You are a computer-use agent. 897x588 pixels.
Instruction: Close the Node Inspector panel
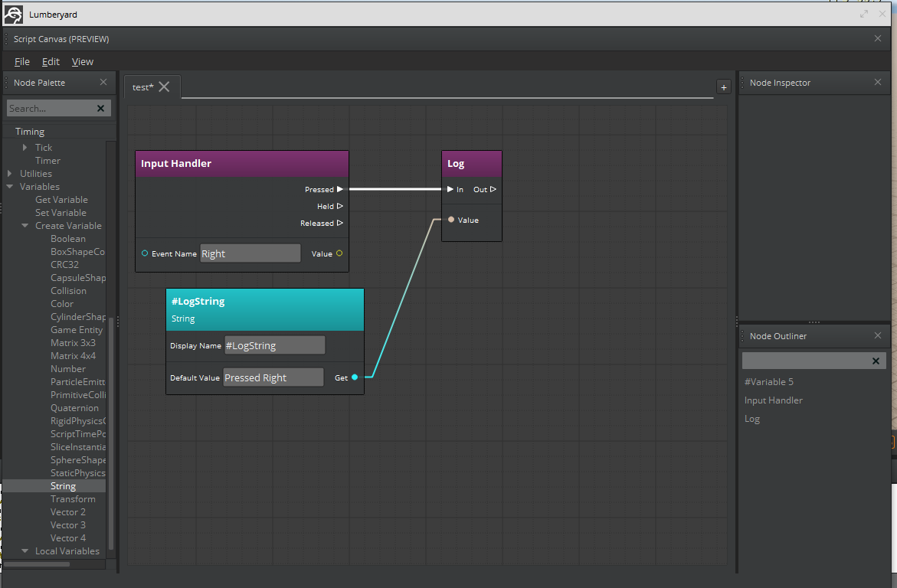click(x=878, y=83)
